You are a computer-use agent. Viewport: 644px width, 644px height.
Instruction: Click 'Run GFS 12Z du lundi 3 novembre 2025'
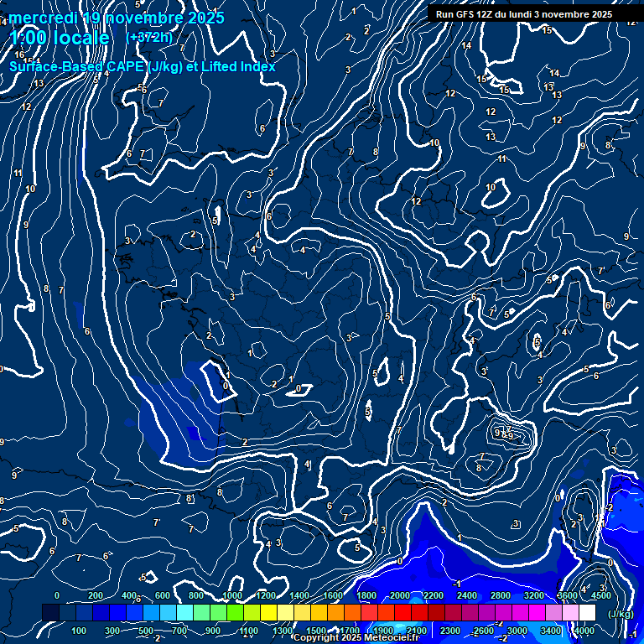click(x=523, y=14)
